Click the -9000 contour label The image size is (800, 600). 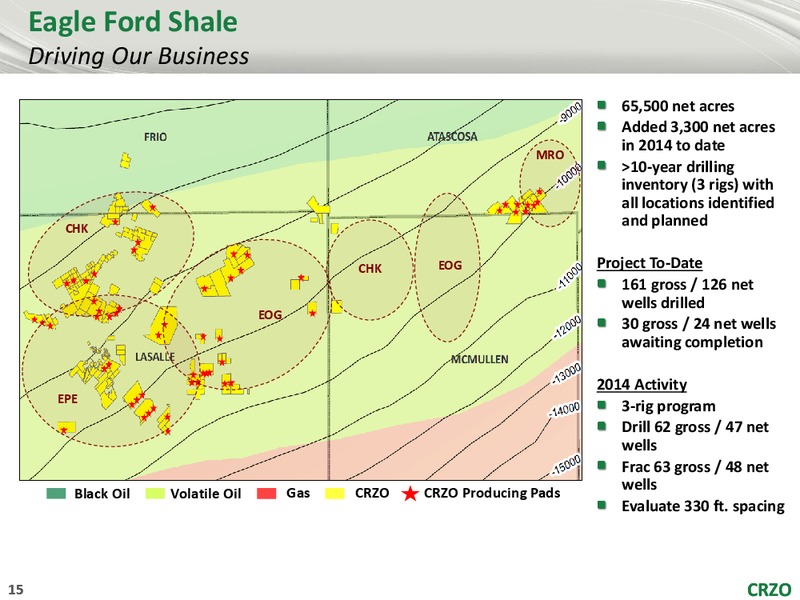pyautogui.click(x=570, y=113)
